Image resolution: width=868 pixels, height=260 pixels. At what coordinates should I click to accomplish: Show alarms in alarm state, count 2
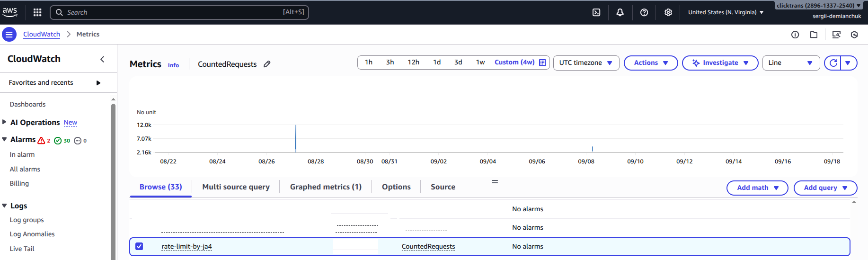pos(44,141)
